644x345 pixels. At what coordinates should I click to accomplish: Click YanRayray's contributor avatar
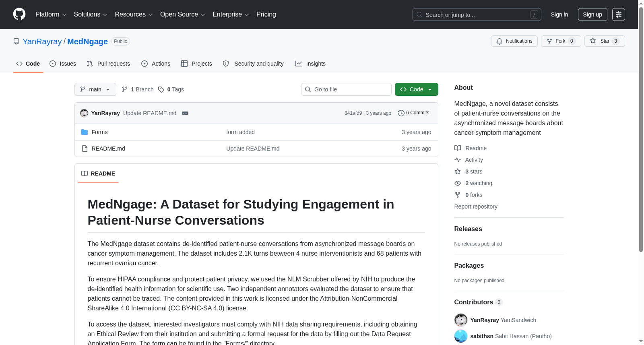click(x=461, y=320)
